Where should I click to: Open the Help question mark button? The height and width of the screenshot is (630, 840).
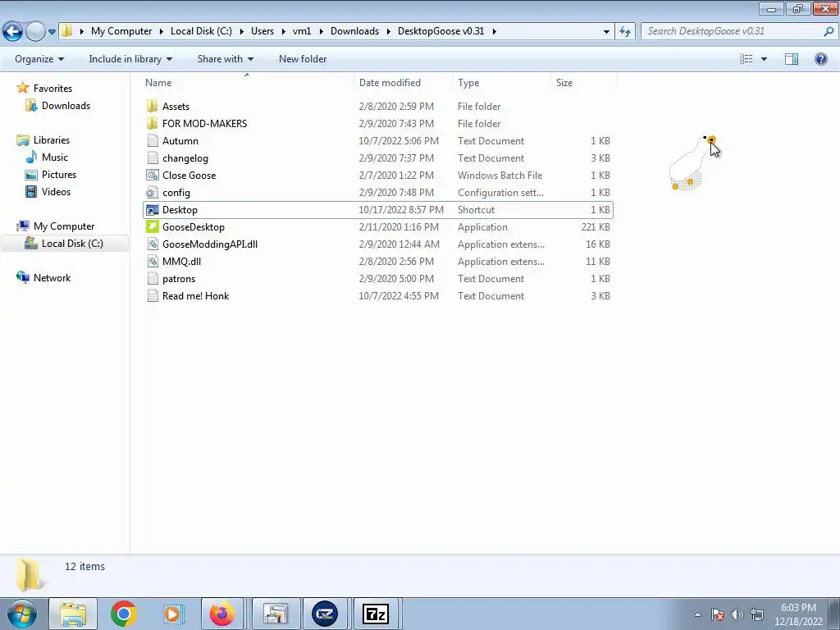click(x=820, y=59)
